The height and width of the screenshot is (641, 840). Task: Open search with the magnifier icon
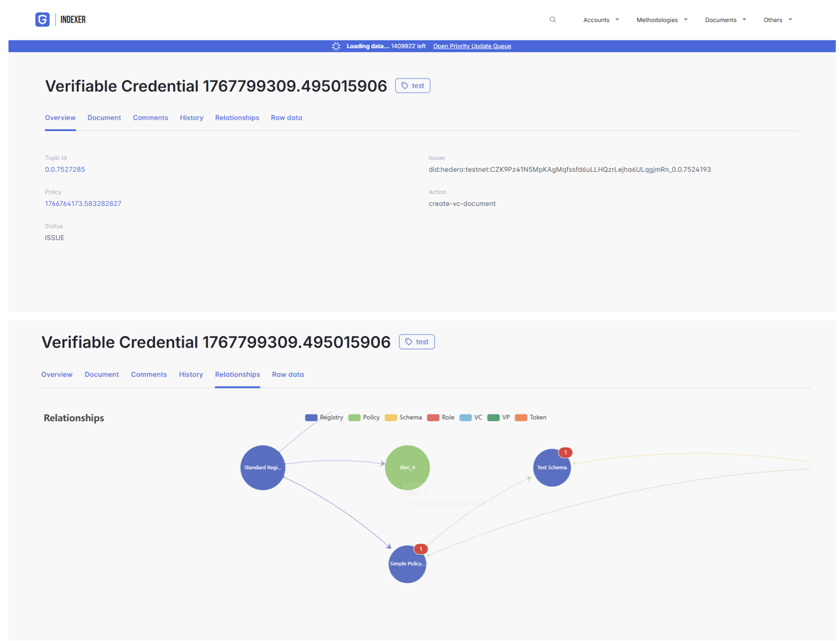click(x=553, y=20)
